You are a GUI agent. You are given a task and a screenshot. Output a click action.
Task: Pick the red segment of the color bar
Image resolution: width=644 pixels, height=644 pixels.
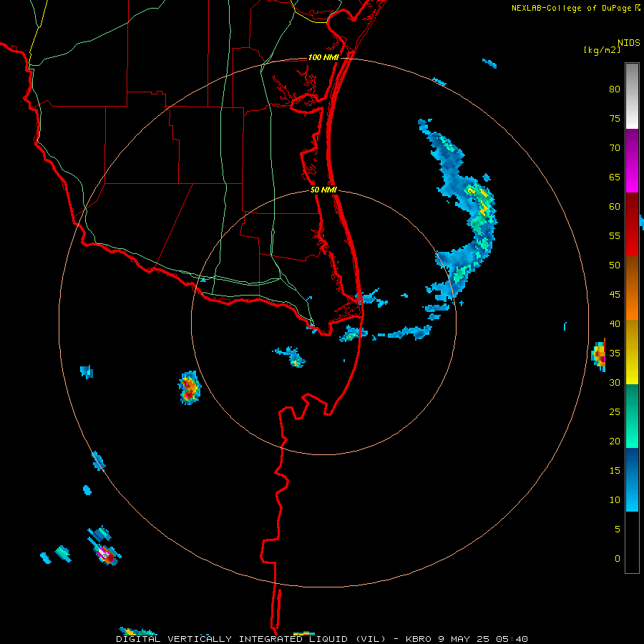click(632, 224)
